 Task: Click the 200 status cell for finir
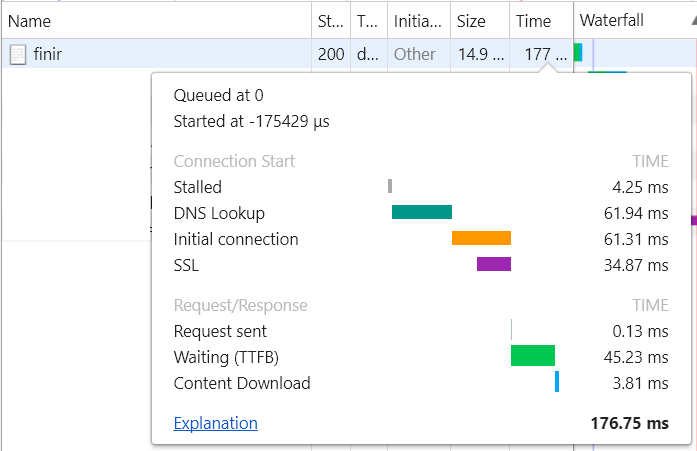(331, 55)
